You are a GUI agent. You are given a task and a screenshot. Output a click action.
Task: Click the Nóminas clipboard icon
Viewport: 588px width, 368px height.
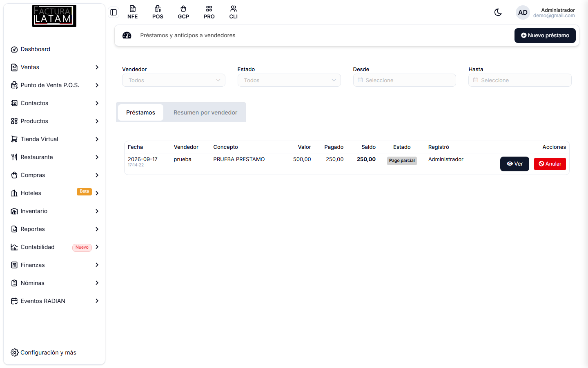pyautogui.click(x=14, y=283)
